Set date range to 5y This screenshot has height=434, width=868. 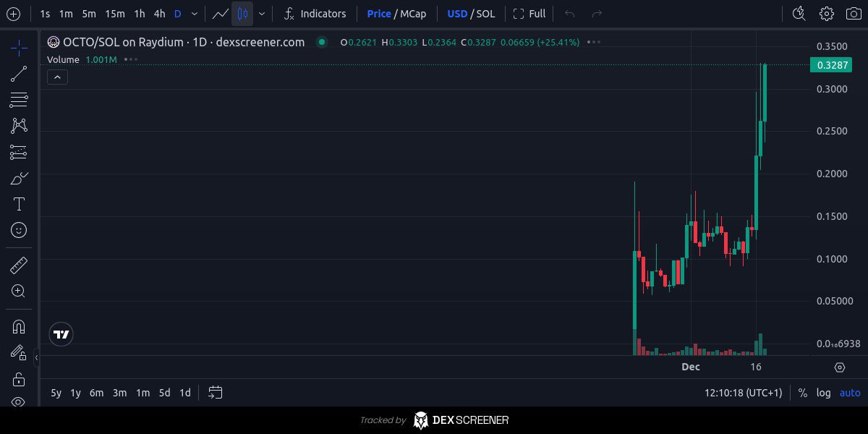[x=56, y=393]
